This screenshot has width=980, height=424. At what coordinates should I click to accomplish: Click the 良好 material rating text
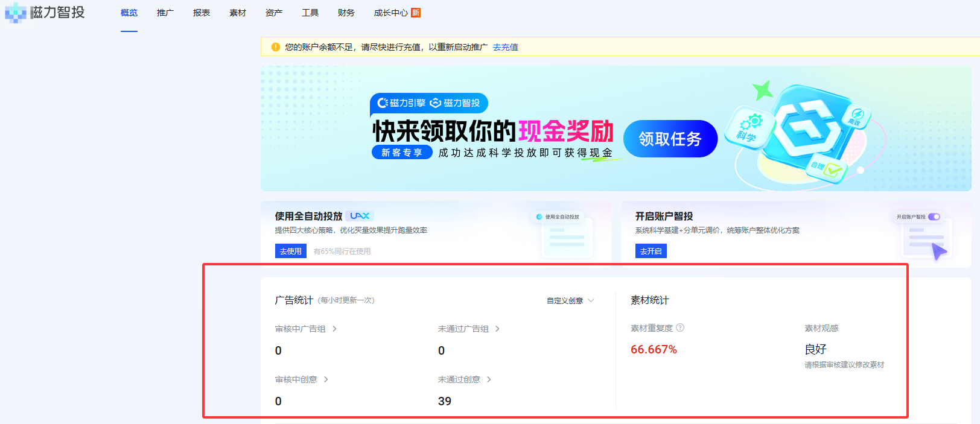[815, 349]
